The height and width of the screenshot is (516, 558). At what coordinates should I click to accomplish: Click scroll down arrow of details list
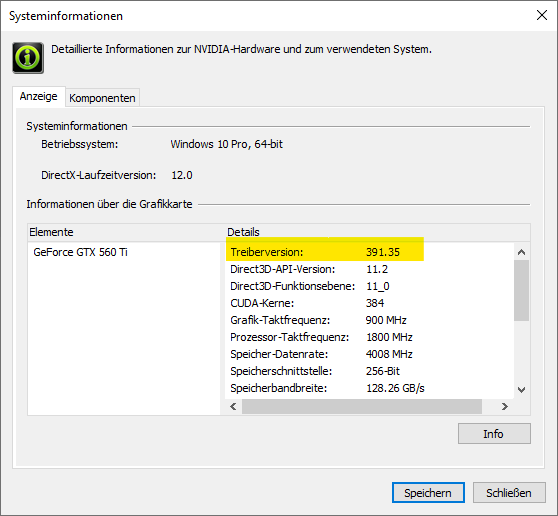(x=521, y=390)
